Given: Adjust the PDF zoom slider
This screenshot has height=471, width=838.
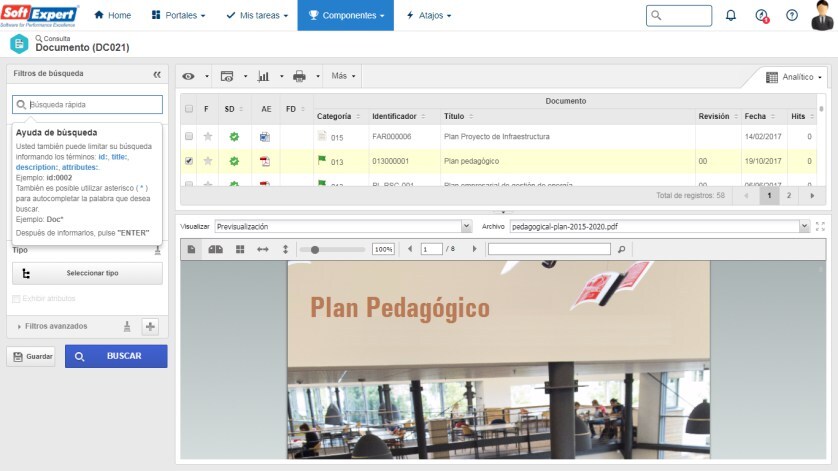Looking at the screenshot, I should click(x=316, y=249).
